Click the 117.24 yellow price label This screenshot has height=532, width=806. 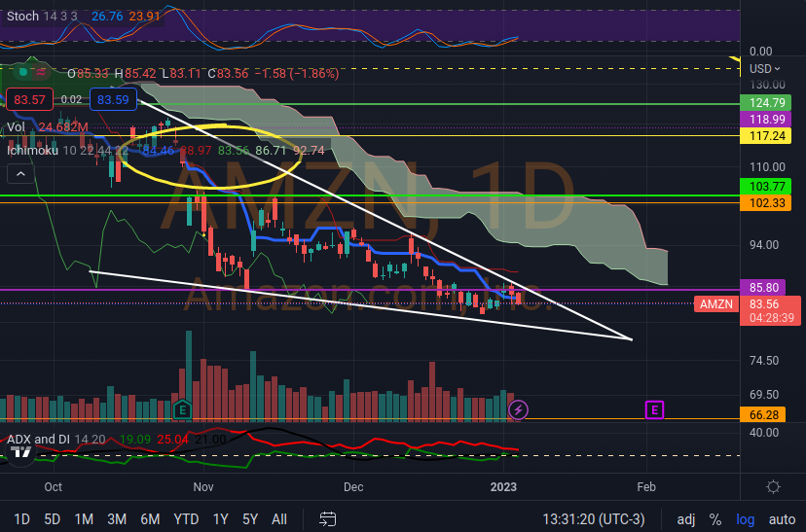click(x=765, y=135)
